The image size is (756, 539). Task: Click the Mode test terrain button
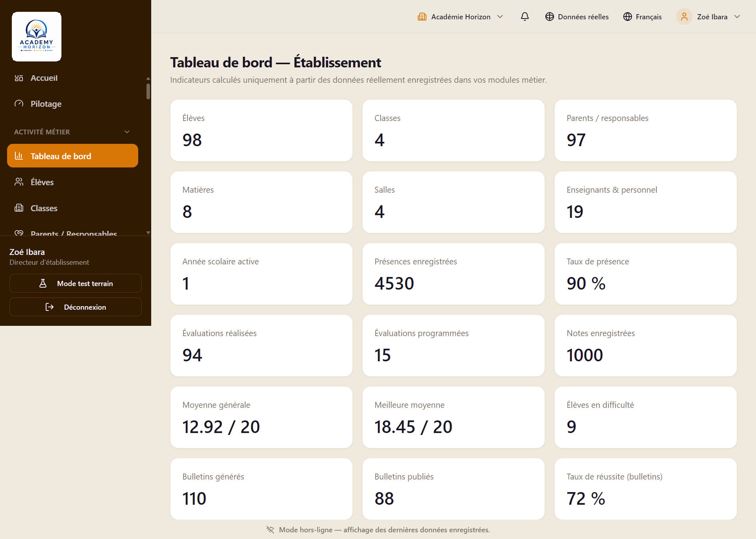[x=76, y=283]
